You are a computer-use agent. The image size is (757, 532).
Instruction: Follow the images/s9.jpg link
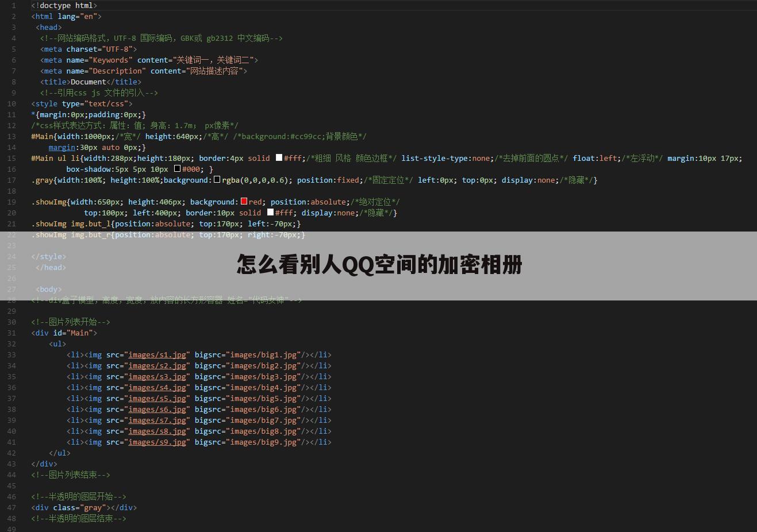157,442
